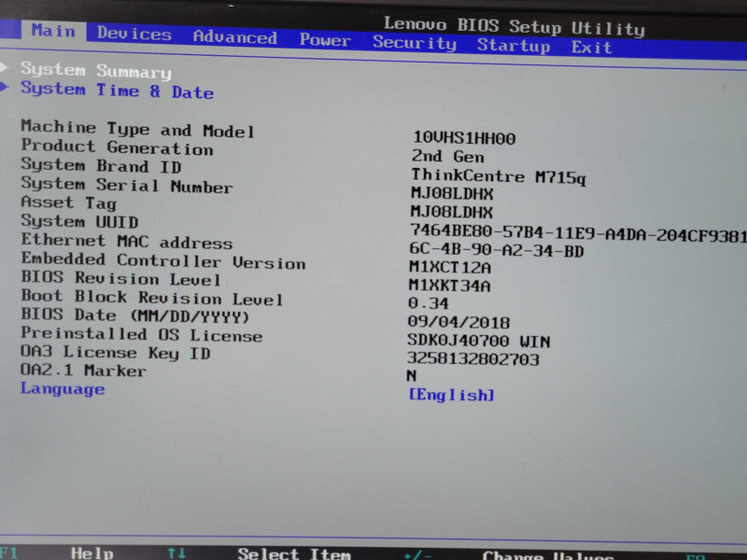
Task: Click the Asset Tag label
Action: point(68,203)
